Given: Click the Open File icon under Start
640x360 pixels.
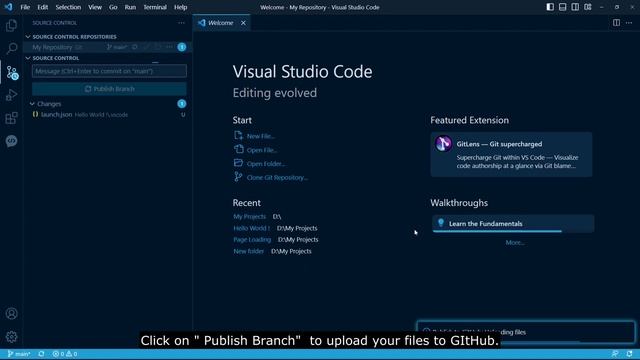Looking at the screenshot, I should (238, 149).
